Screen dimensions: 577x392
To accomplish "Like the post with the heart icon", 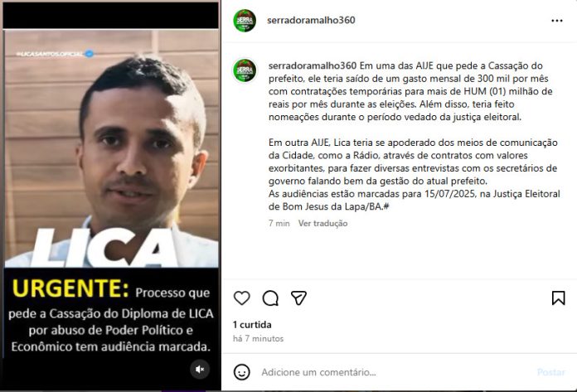I will (242, 298).
